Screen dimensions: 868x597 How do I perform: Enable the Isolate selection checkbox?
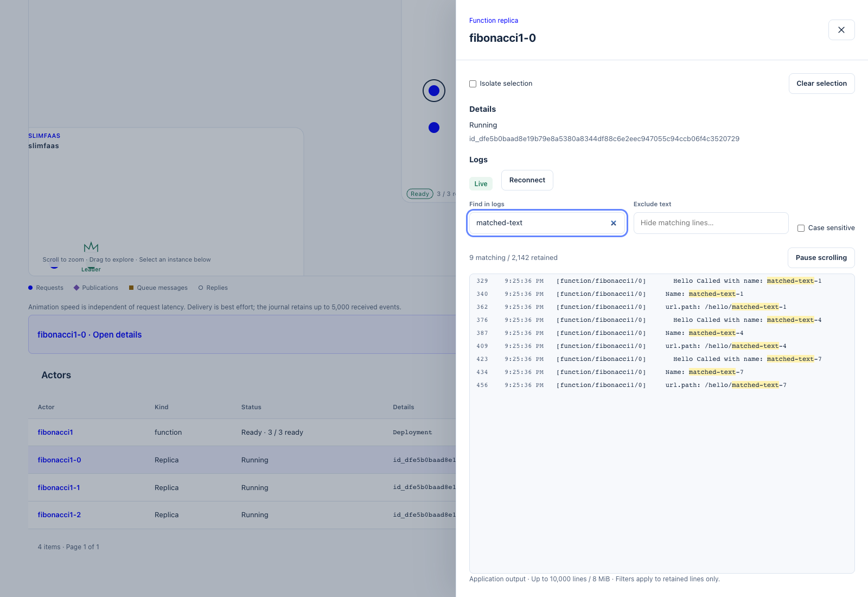click(x=473, y=84)
